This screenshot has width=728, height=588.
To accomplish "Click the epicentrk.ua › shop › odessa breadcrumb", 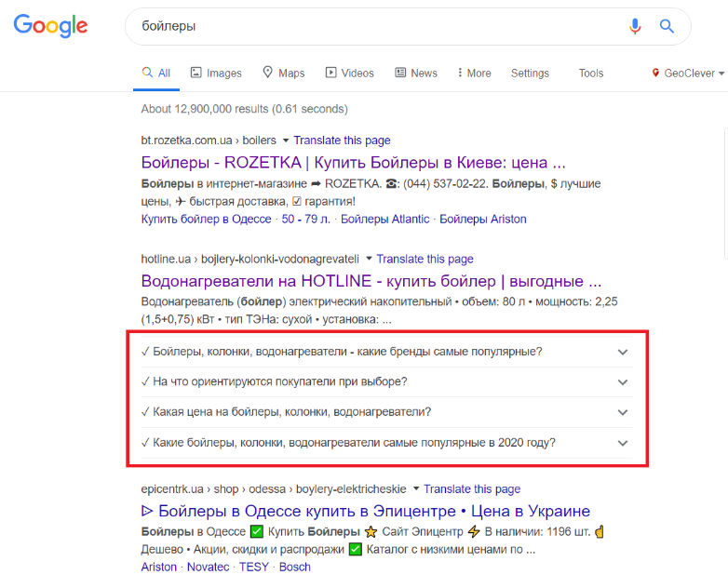I will click(274, 488).
